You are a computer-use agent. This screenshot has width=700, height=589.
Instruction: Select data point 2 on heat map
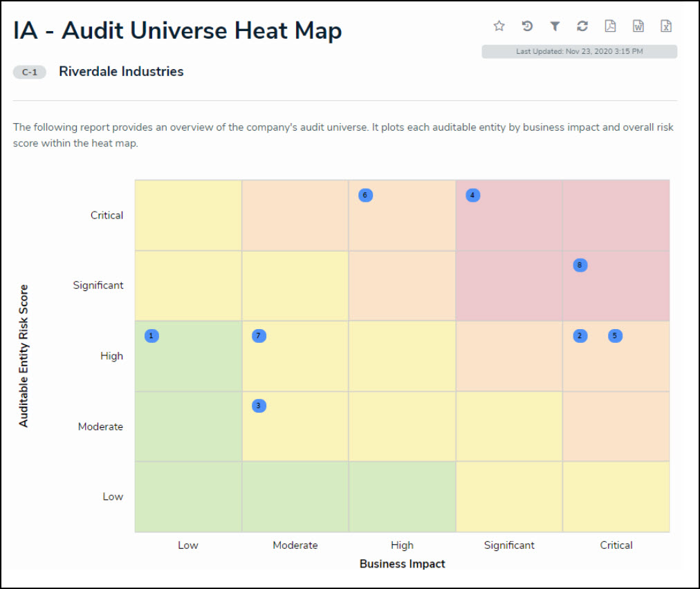pos(580,336)
